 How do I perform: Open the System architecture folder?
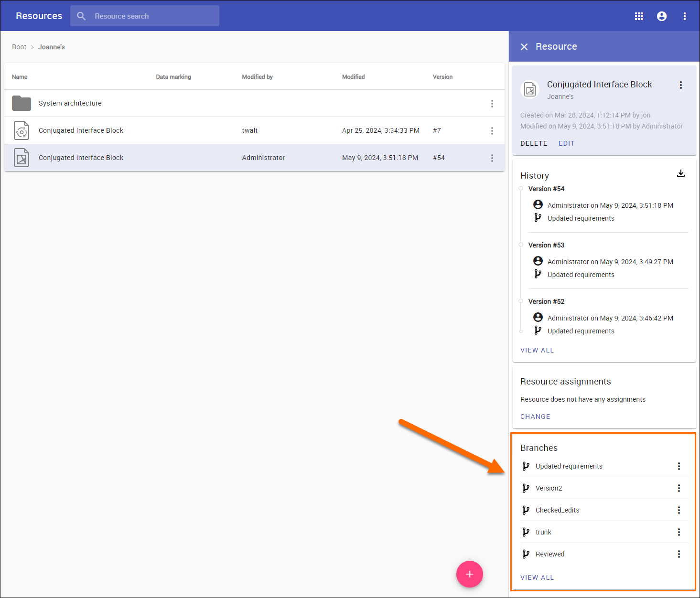tap(70, 103)
